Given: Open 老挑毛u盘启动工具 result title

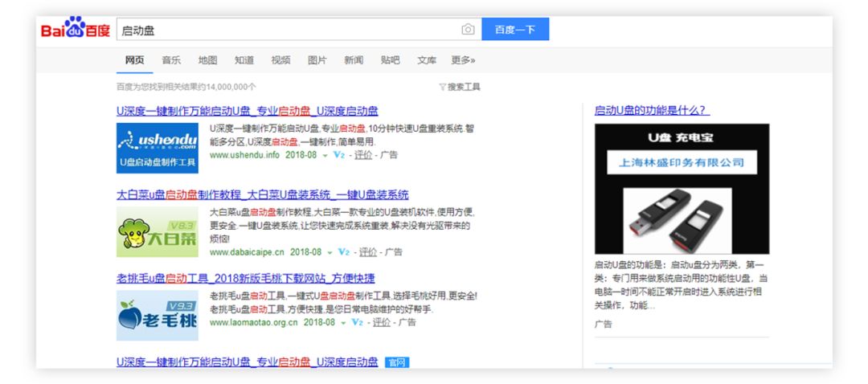Looking at the screenshot, I should click(x=245, y=278).
